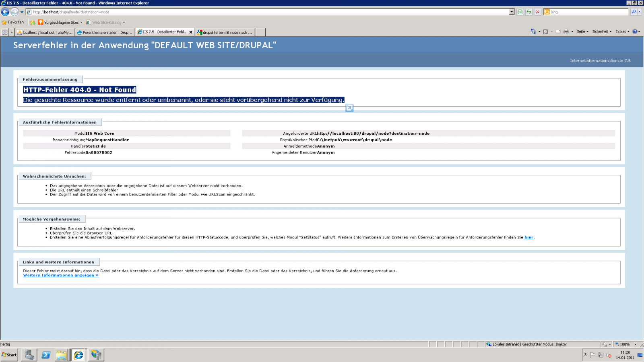
Task: Click the Read Mail envelope icon
Action: (558, 32)
